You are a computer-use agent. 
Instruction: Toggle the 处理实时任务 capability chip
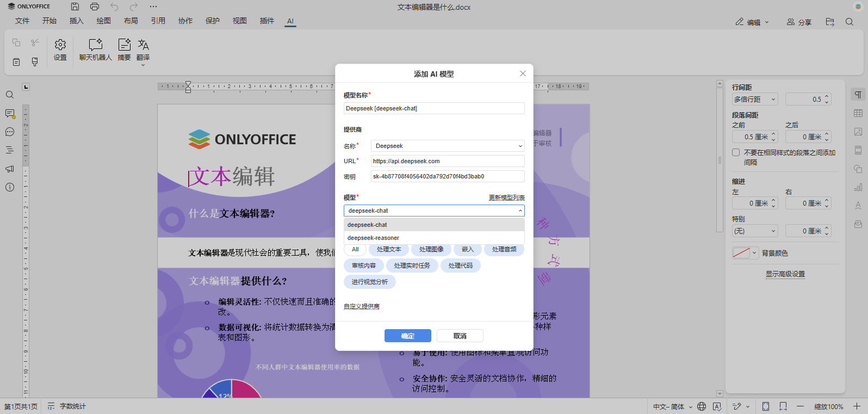[412, 265]
